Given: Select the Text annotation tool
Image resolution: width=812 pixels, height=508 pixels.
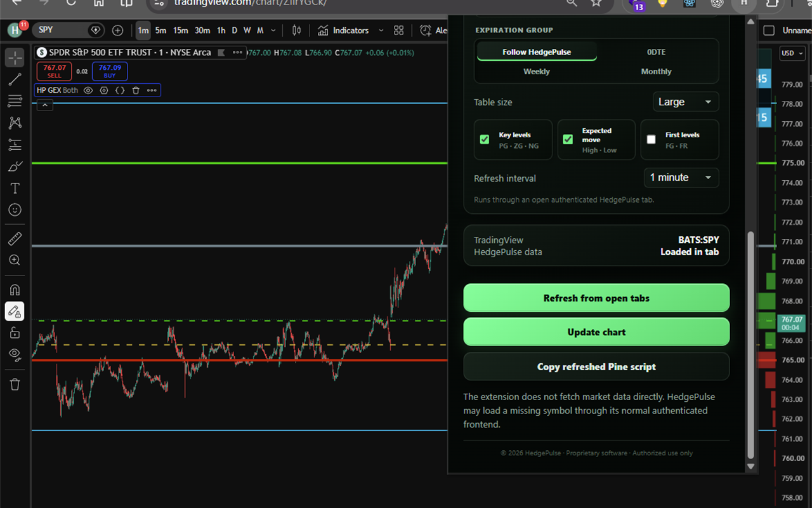Looking at the screenshot, I should [x=15, y=188].
